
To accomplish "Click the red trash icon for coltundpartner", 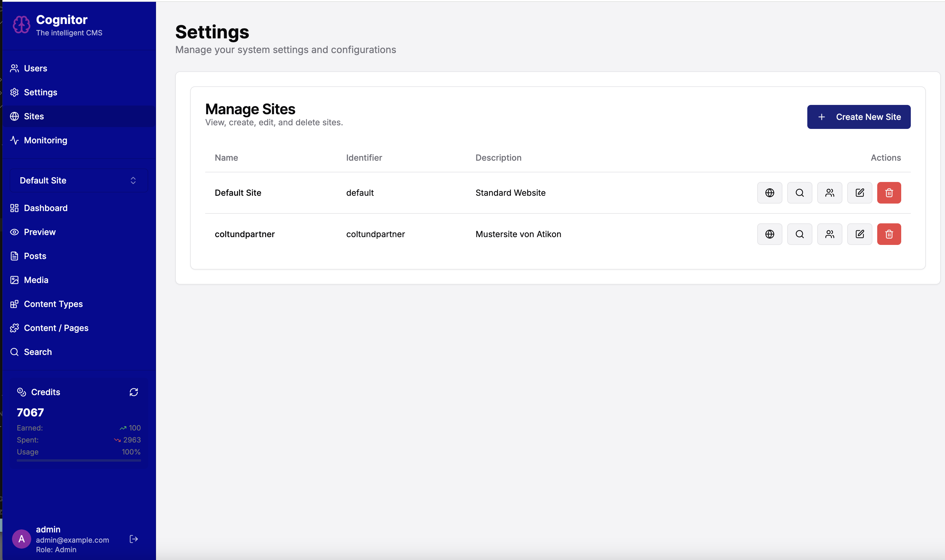I will [889, 234].
